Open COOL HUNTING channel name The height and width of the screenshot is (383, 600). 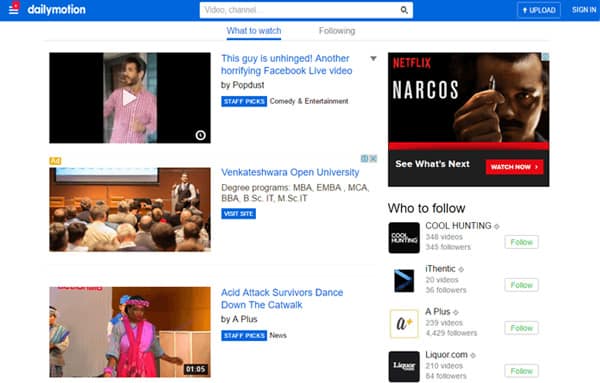click(458, 226)
